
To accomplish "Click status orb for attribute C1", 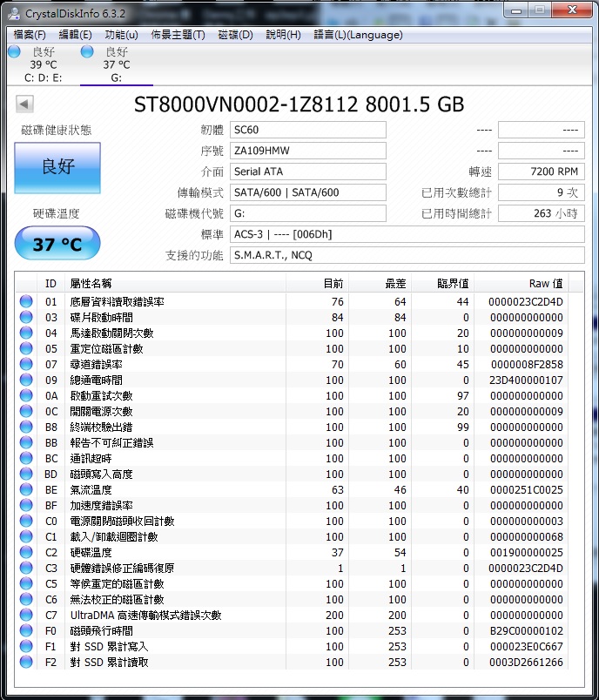I will pyautogui.click(x=26, y=536).
